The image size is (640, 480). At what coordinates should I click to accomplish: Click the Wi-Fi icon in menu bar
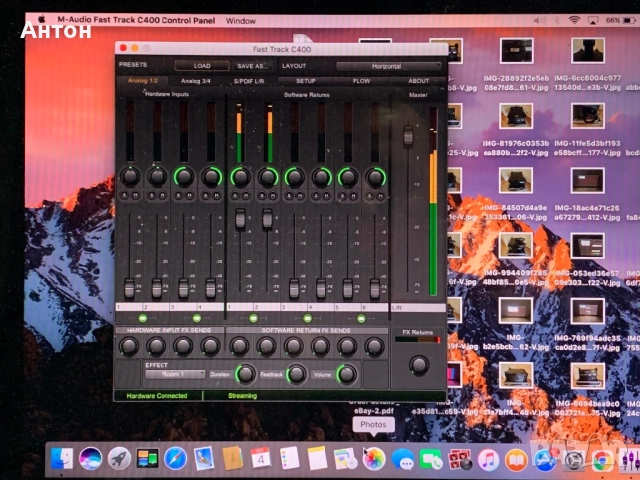coord(574,20)
